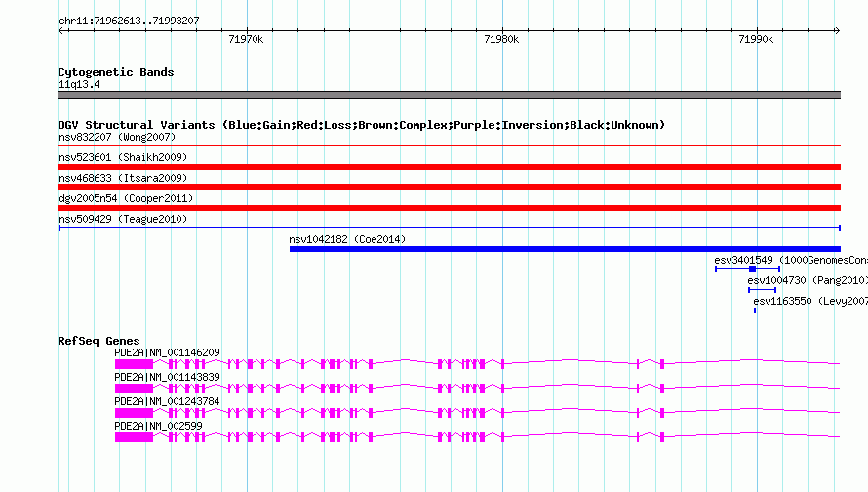
Task: Select variant label esv1163550 (Levy2007)
Action: pyautogui.click(x=809, y=301)
